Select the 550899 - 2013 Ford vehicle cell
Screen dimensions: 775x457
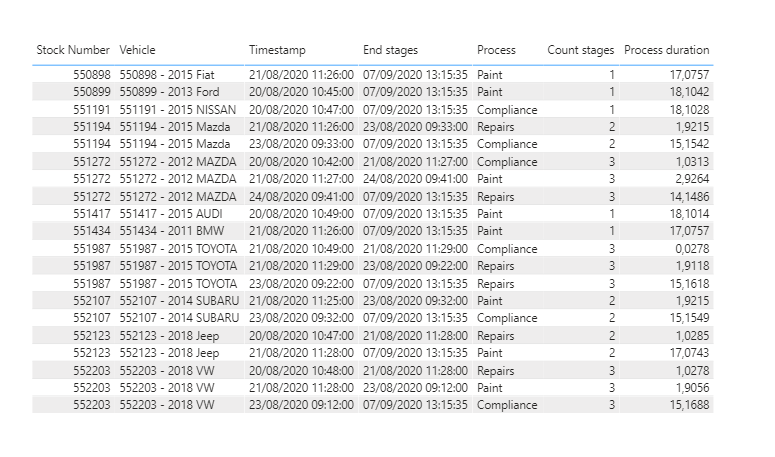coord(168,92)
